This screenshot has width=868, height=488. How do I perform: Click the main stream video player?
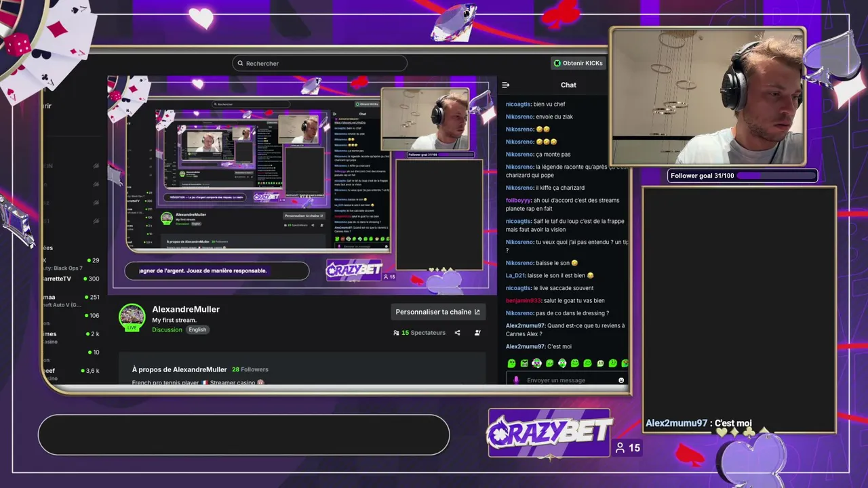302,185
